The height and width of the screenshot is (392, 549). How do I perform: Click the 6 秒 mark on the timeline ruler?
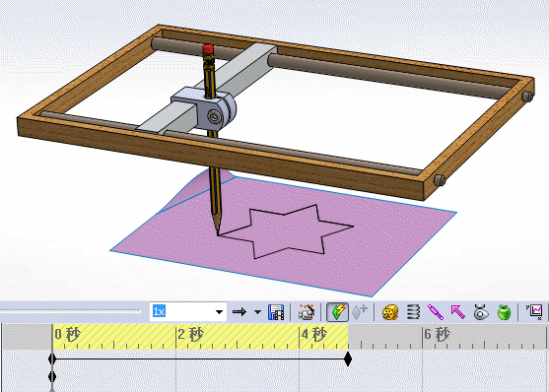click(x=437, y=335)
